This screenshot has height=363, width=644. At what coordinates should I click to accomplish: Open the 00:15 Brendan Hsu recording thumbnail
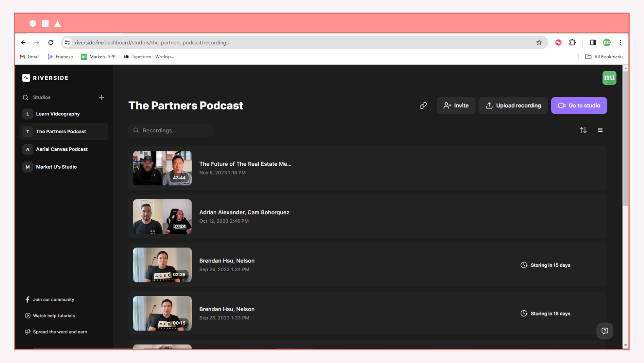(162, 313)
